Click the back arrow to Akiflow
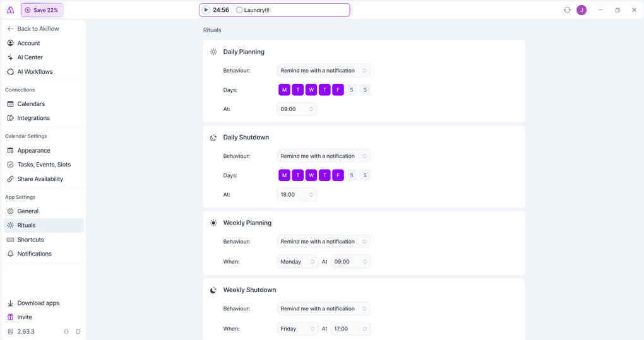Viewport: 644px width, 340px height. [x=10, y=29]
